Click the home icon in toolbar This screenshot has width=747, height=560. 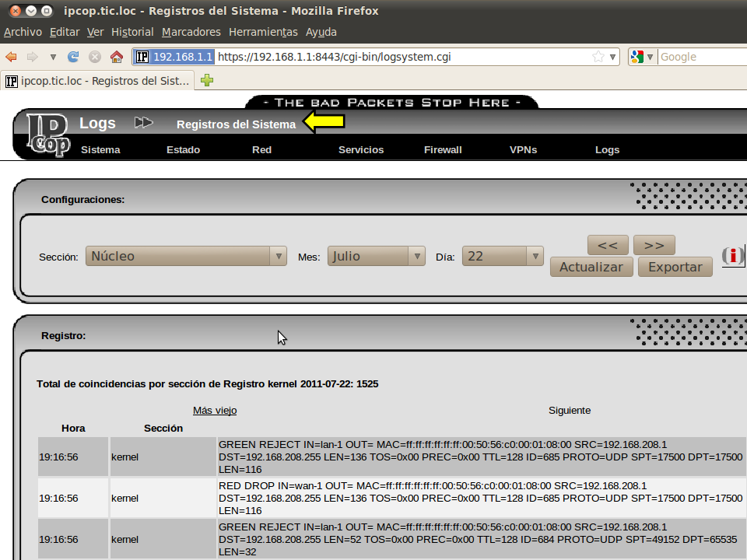tap(117, 57)
